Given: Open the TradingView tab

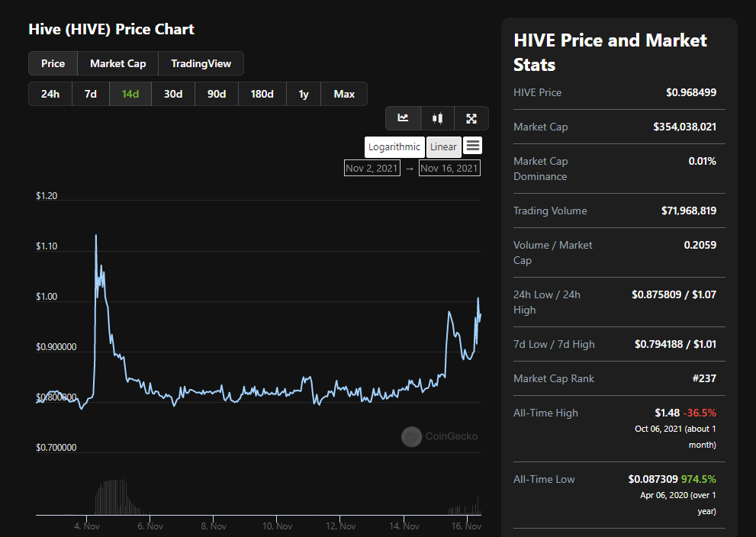Looking at the screenshot, I should pos(201,63).
